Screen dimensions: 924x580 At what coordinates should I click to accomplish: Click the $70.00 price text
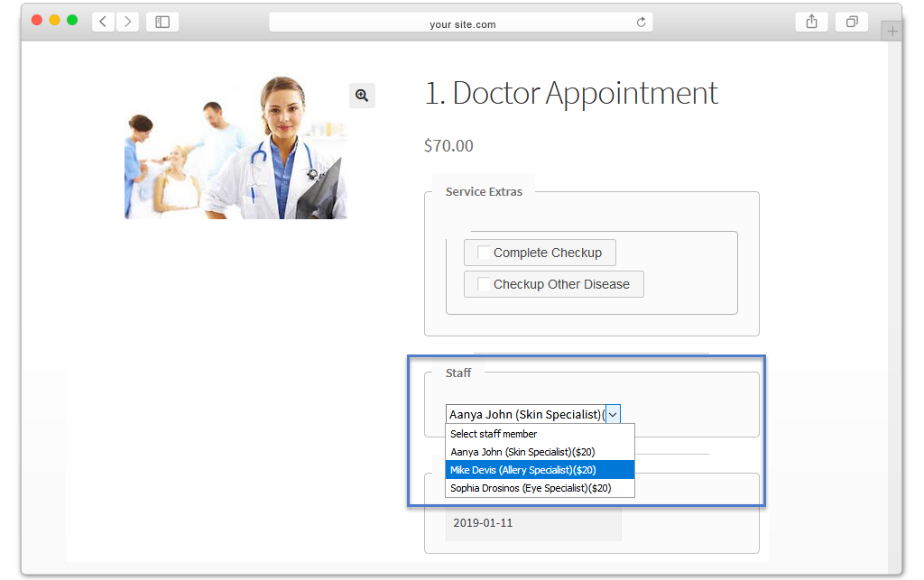(448, 145)
